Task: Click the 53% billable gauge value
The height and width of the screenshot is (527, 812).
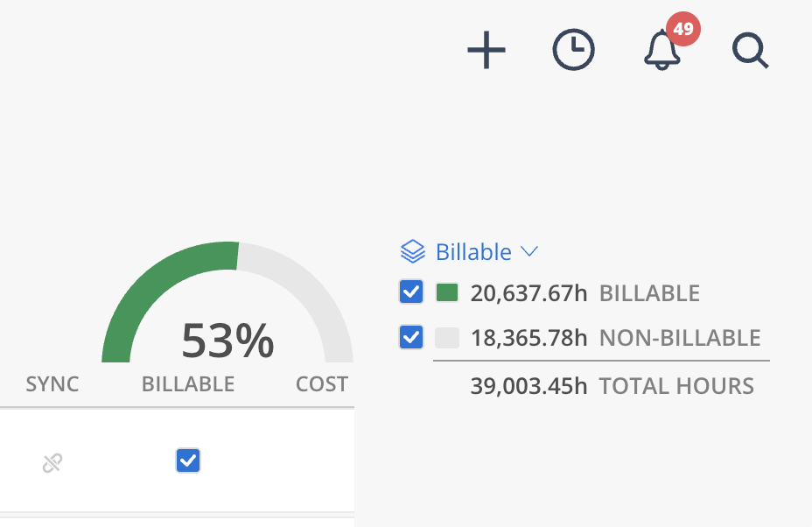Action: 227,341
